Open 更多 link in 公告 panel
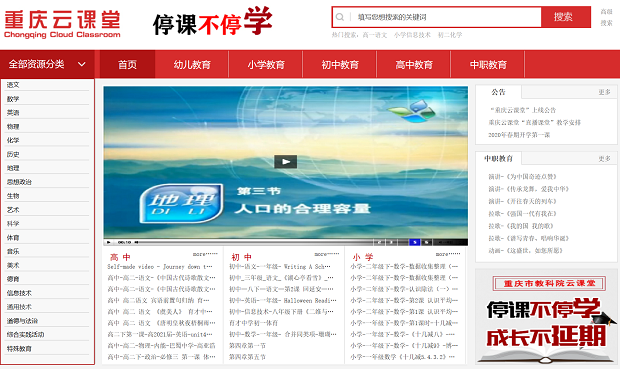The image size is (620, 369). 605,92
